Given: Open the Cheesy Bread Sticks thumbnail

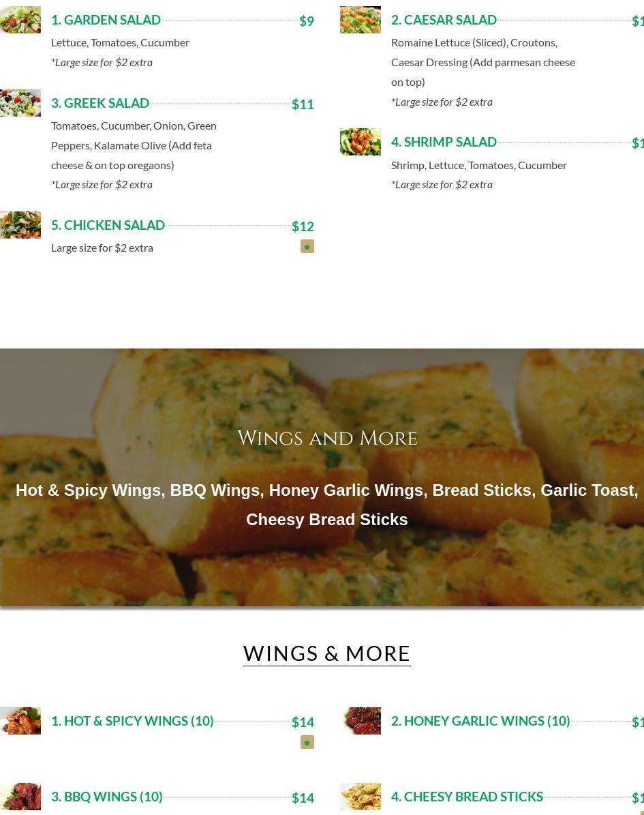Looking at the screenshot, I should [x=361, y=797].
